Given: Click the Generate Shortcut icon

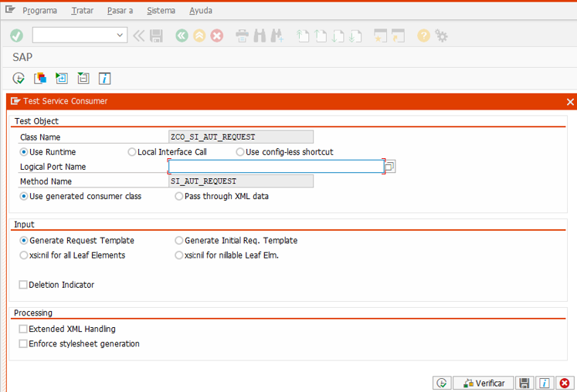Looking at the screenshot, I should coord(398,35).
